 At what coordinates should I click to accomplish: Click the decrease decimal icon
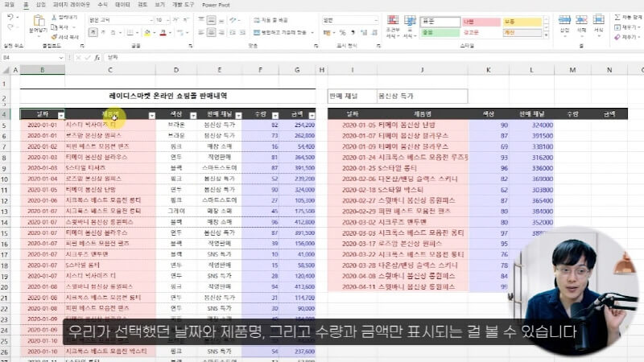tap(374, 32)
